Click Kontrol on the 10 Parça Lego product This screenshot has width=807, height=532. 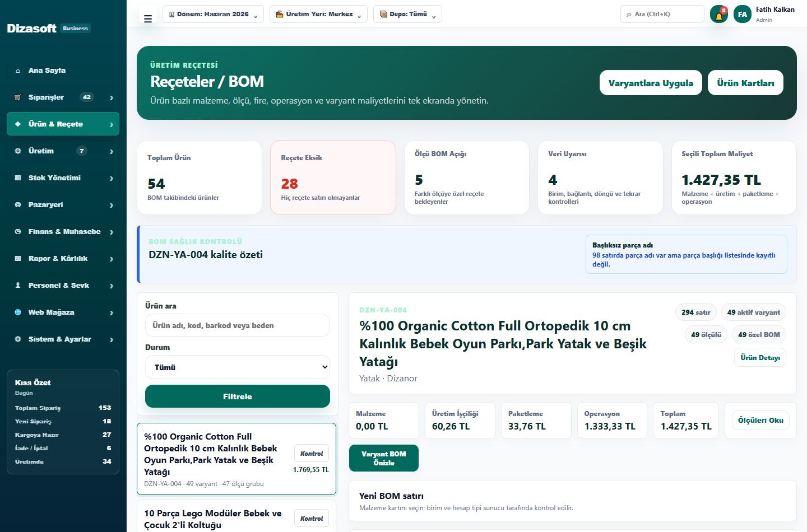(312, 519)
